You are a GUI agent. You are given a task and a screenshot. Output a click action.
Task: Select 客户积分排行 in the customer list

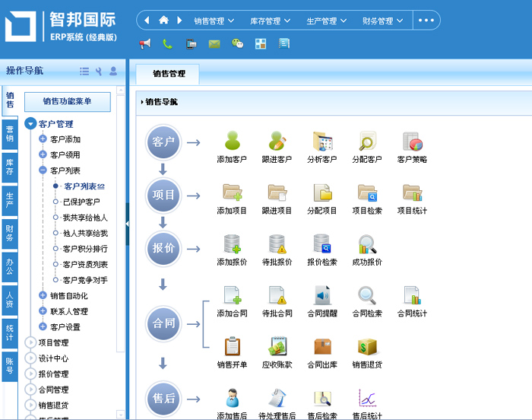click(x=84, y=249)
